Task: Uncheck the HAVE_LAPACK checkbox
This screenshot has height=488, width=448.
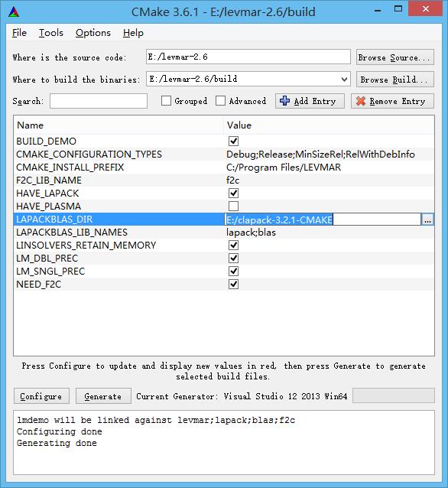Action: click(x=233, y=194)
